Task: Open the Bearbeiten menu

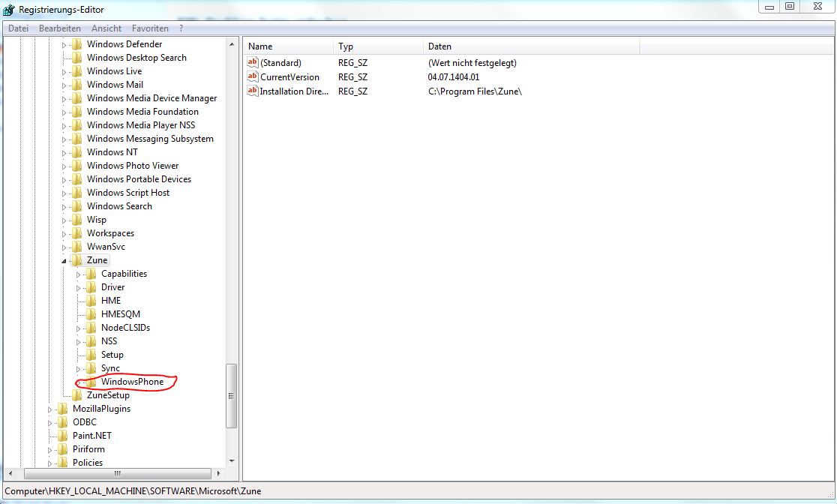Action: (x=60, y=28)
